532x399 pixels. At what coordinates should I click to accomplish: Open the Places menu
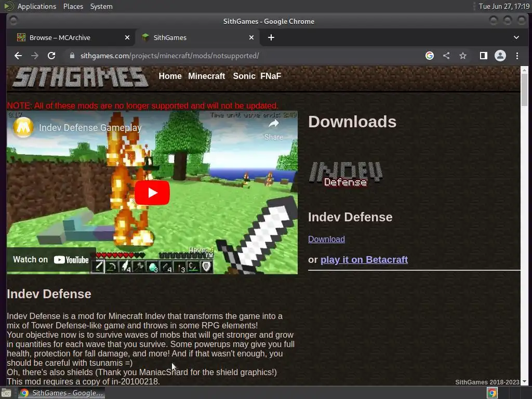pyautogui.click(x=73, y=6)
